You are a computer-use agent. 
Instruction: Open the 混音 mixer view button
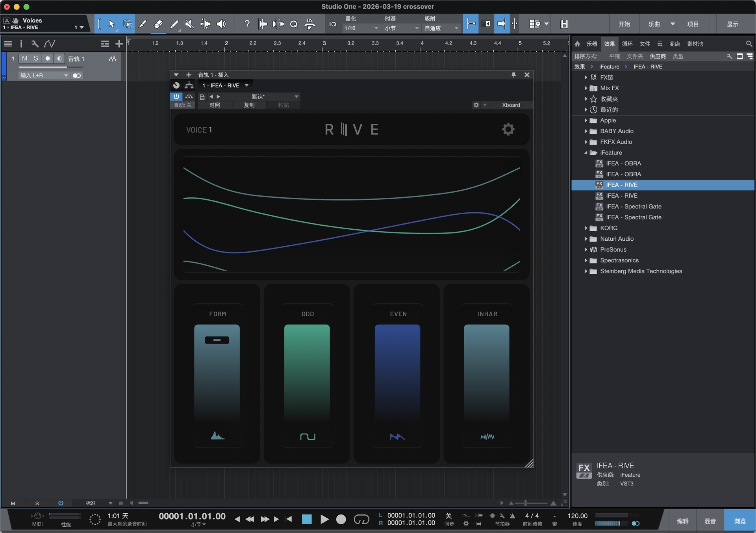(x=710, y=521)
